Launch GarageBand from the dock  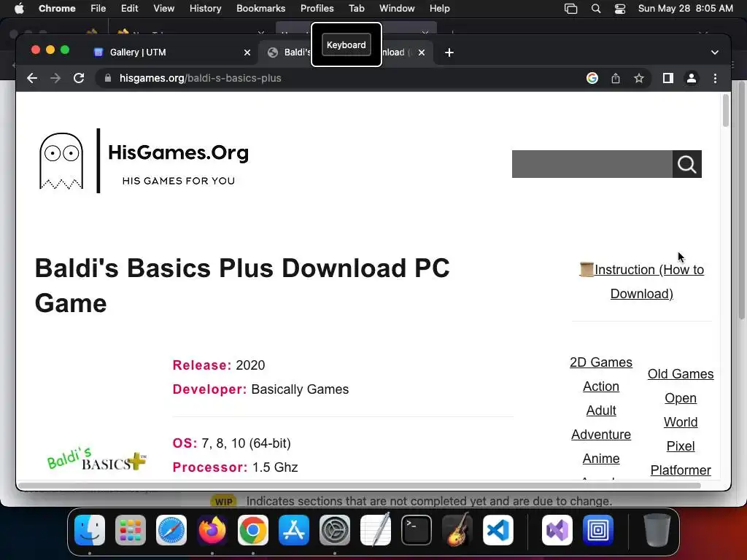[x=457, y=530]
